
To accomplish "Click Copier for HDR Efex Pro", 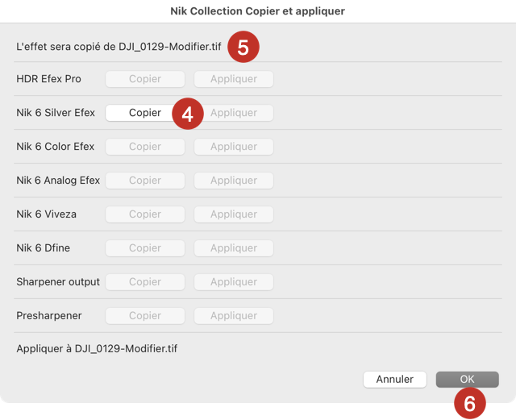I will click(x=145, y=79).
